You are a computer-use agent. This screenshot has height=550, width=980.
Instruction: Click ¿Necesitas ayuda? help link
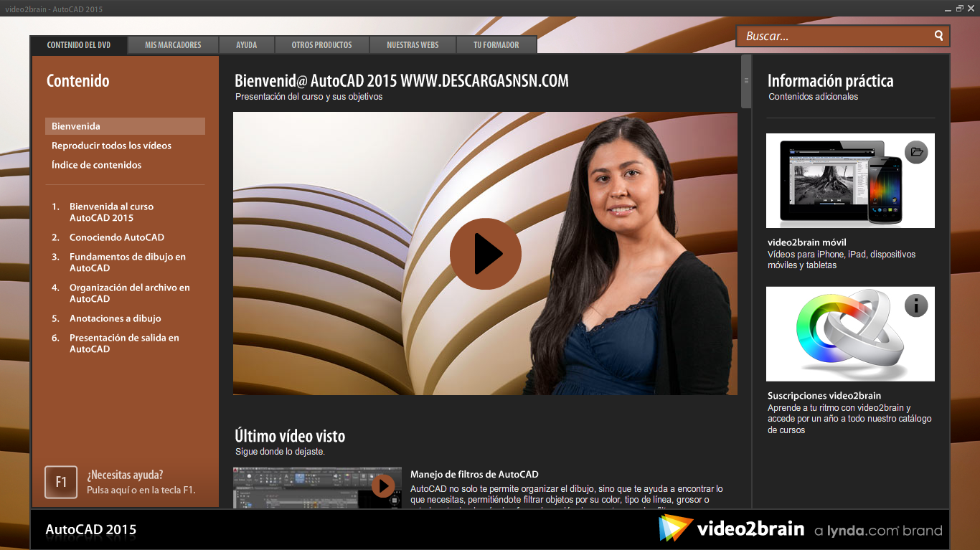[x=125, y=475]
